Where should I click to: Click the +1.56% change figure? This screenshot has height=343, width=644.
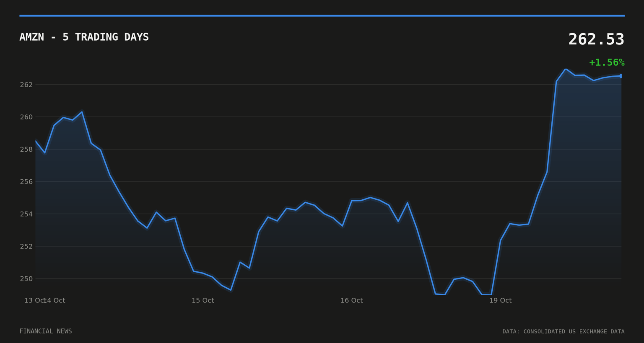pos(607,62)
